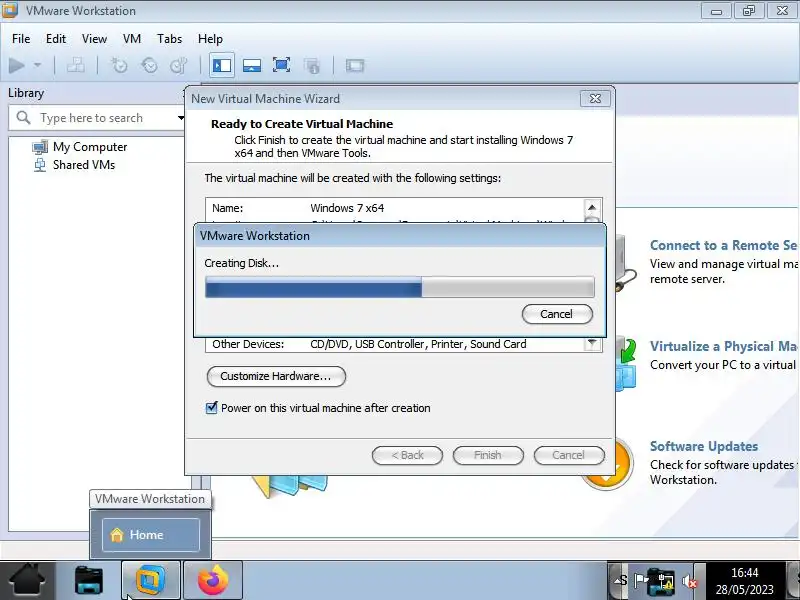Click the muted volume tray icon
The image size is (800, 600).
(x=690, y=581)
